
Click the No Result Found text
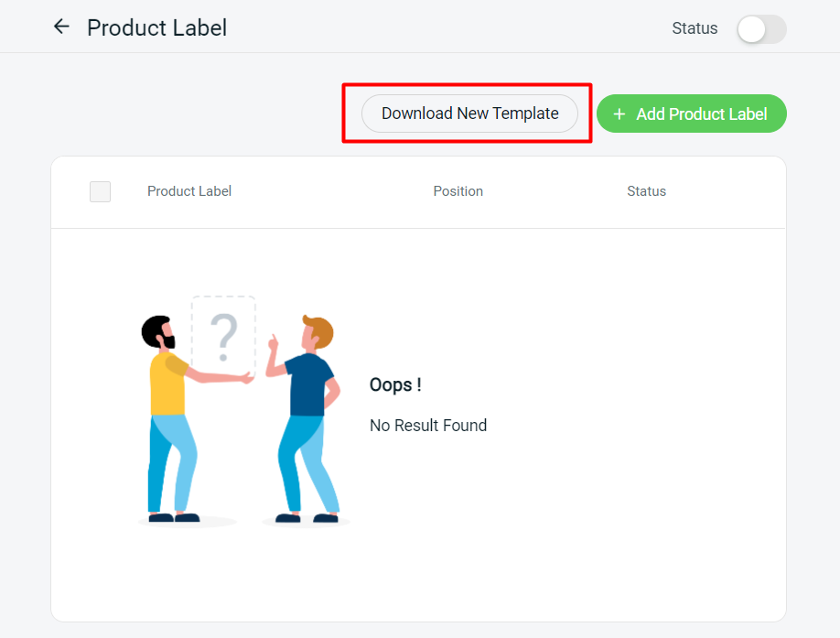pyautogui.click(x=427, y=426)
